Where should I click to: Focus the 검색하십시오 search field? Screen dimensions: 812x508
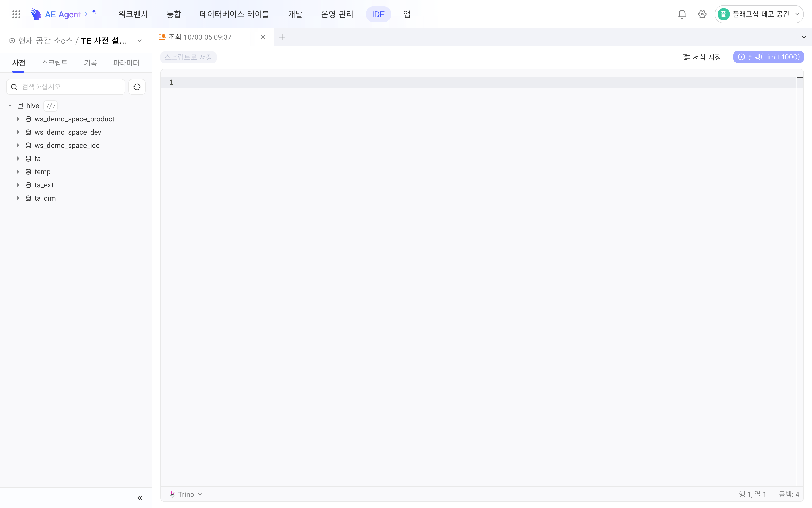[x=66, y=87]
